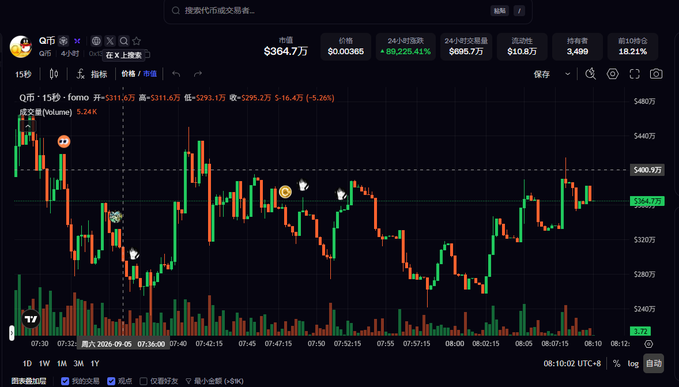Screen dimensions: 679x387
Task: Expand the left side panel arrow
Action: pyautogui.click(x=12, y=332)
